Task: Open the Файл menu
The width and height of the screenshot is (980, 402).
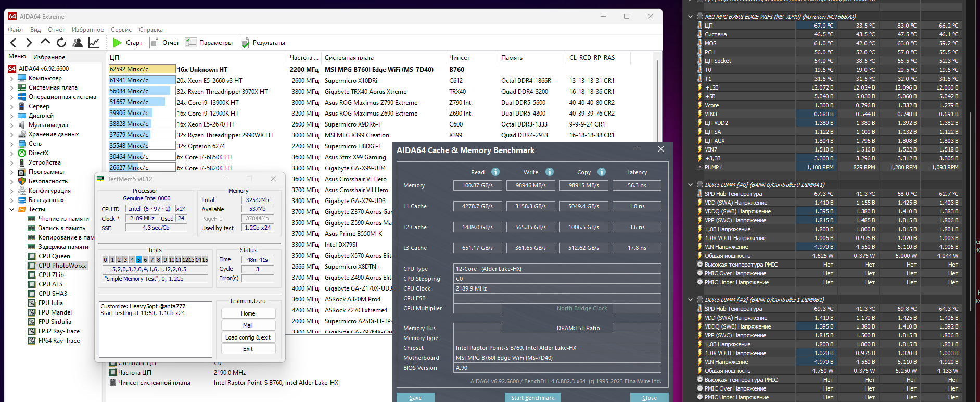Action: [x=16, y=30]
